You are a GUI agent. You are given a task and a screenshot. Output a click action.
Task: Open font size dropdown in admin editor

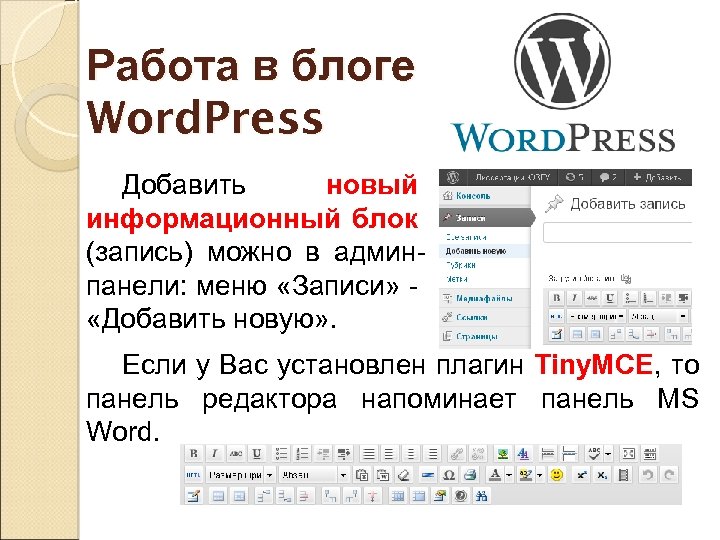[x=596, y=316]
